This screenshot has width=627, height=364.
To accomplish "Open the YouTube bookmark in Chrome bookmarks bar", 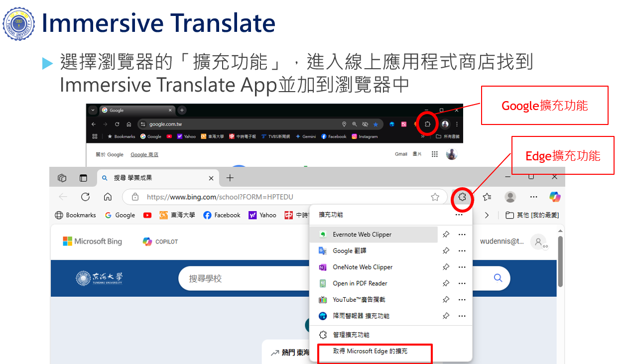I will [x=169, y=136].
